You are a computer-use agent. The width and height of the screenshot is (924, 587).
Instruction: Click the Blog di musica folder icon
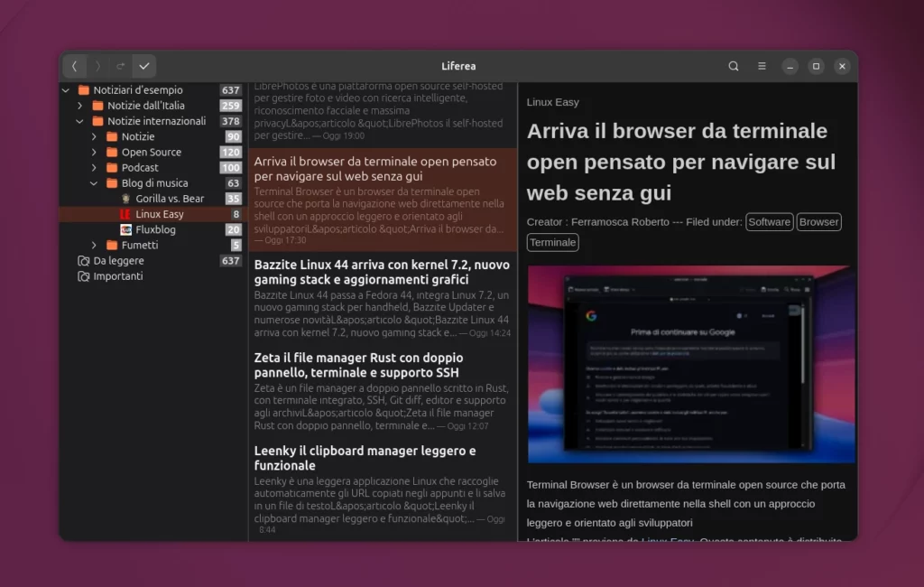pyautogui.click(x=112, y=183)
